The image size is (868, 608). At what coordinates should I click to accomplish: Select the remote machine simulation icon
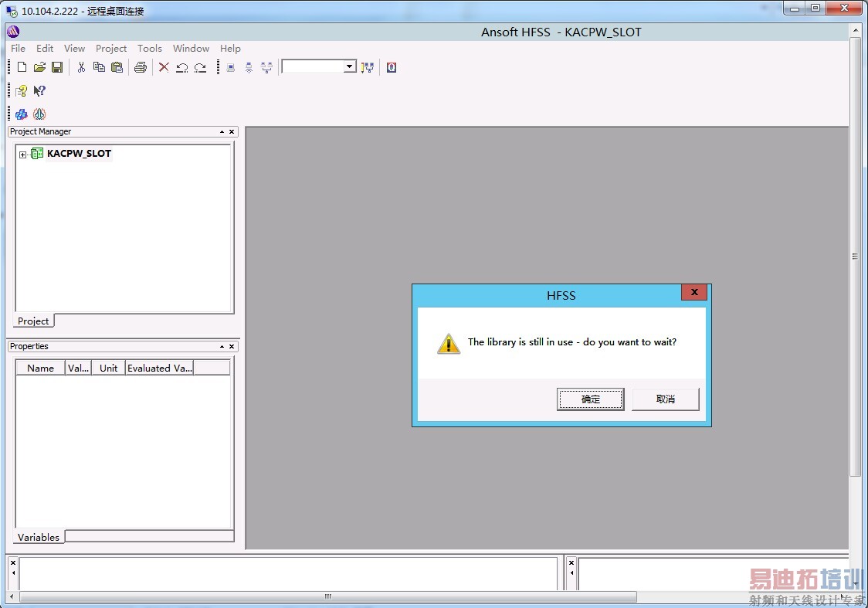[x=249, y=67]
